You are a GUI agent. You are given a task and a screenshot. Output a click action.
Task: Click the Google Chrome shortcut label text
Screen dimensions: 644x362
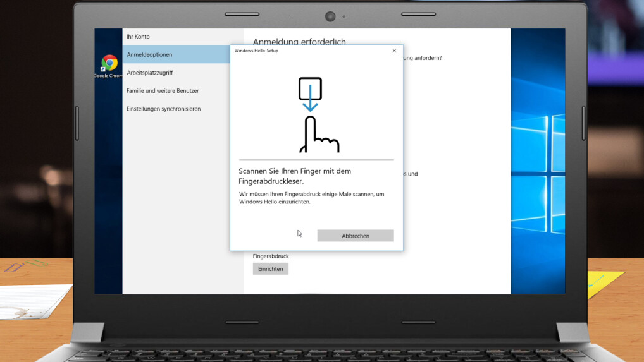tap(108, 76)
